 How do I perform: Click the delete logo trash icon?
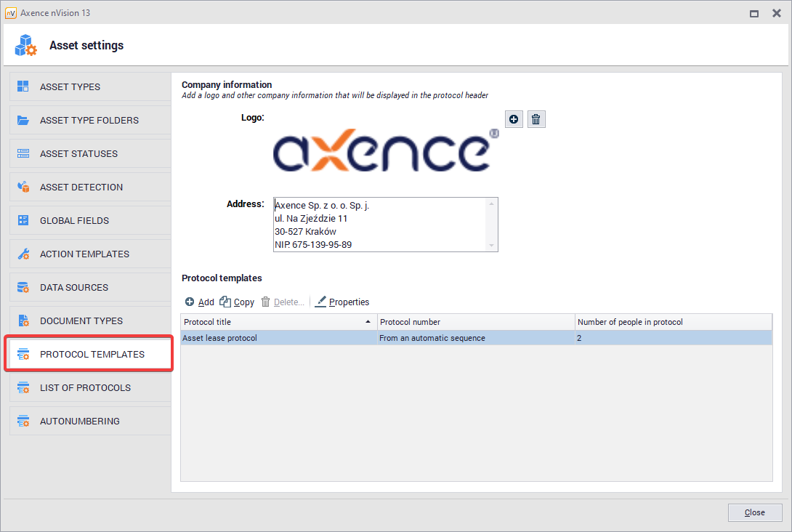(x=536, y=119)
